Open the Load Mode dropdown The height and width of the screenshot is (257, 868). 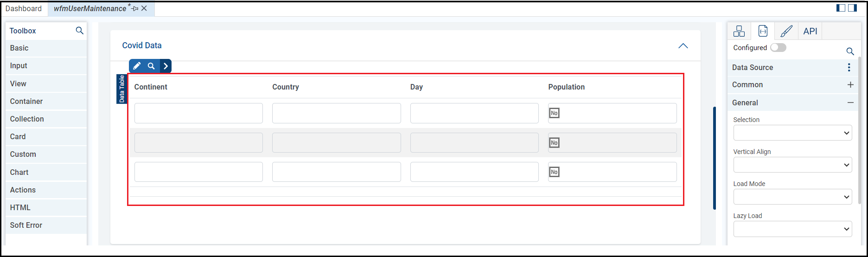coord(792,197)
